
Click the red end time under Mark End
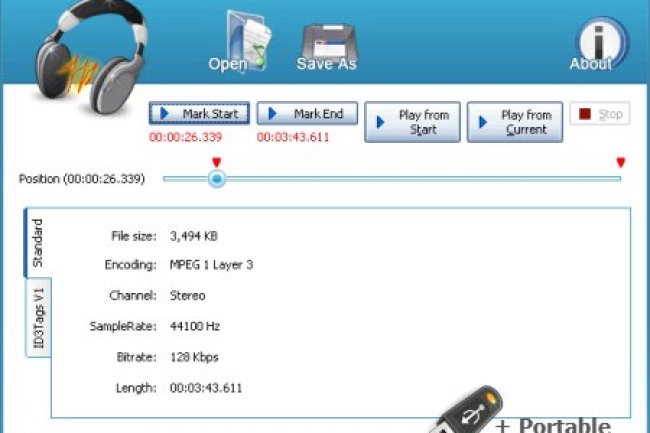point(294,137)
